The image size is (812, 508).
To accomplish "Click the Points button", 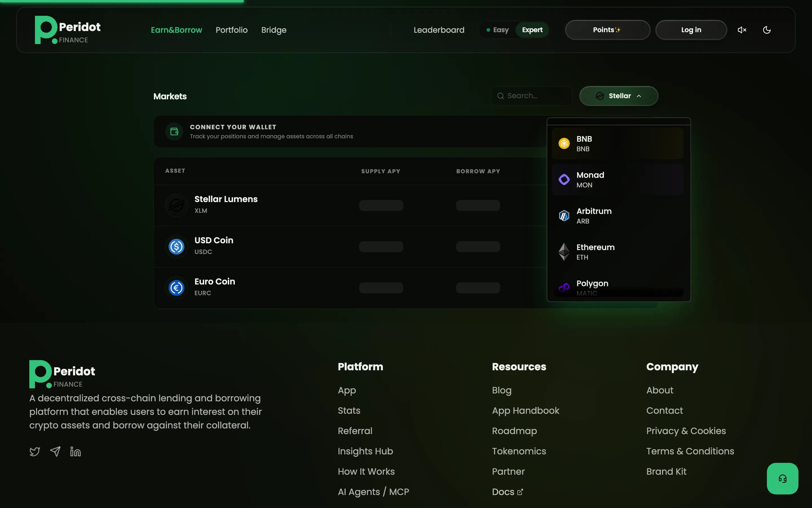I will click(x=608, y=30).
